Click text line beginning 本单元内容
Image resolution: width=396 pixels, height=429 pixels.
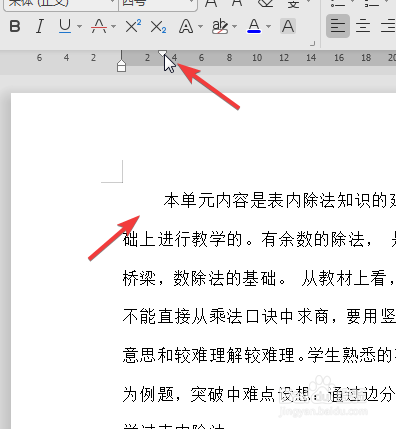pos(280,200)
